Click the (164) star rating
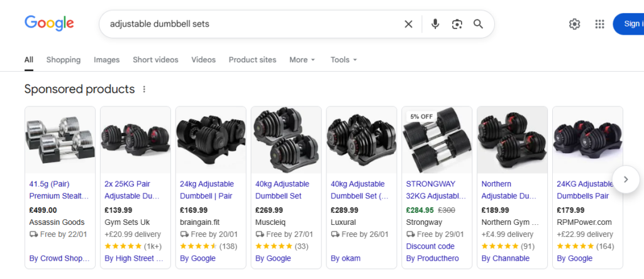 coord(585,246)
